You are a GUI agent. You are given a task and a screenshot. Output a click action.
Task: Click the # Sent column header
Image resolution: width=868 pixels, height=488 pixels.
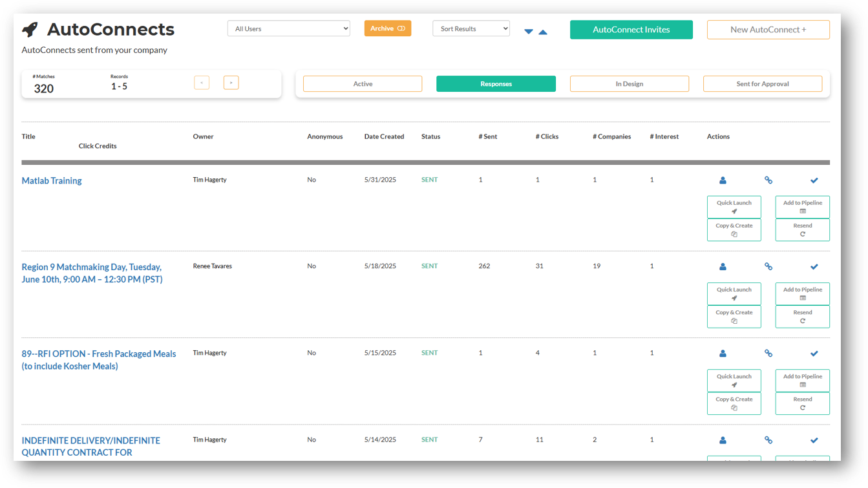(x=488, y=136)
